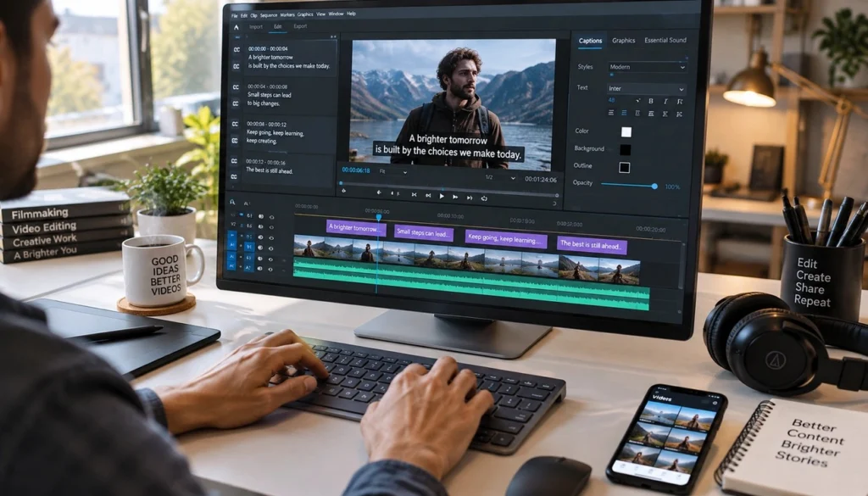The image size is (868, 496).
Task: Open the Help menu
Action: [351, 14]
